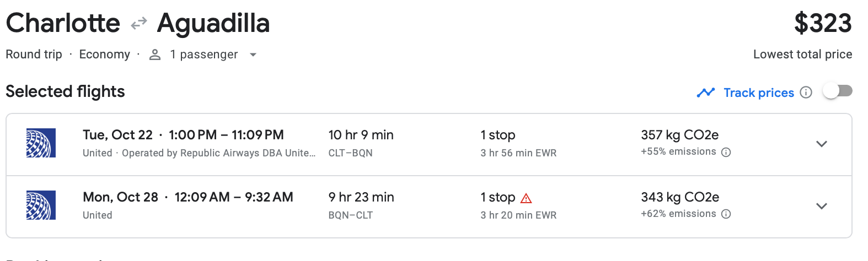Image resolution: width=868 pixels, height=261 pixels.
Task: Click United logo on Oct 28 flight
Action: (41, 205)
